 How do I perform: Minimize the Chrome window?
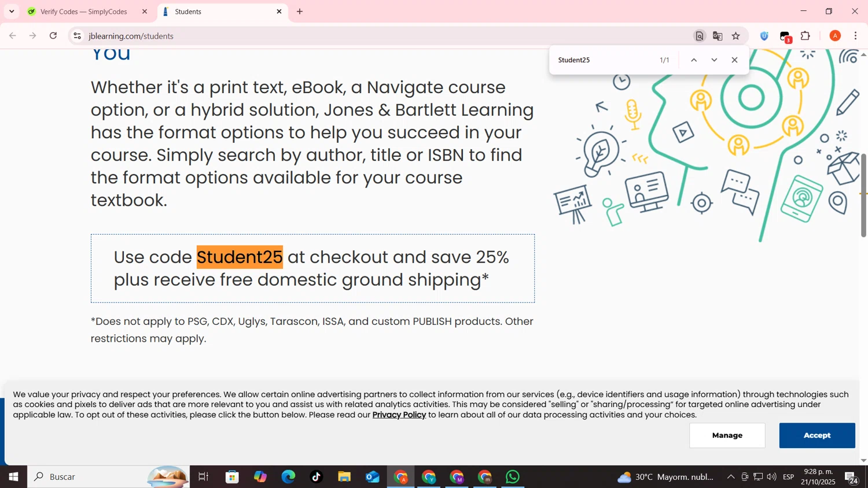[803, 11]
